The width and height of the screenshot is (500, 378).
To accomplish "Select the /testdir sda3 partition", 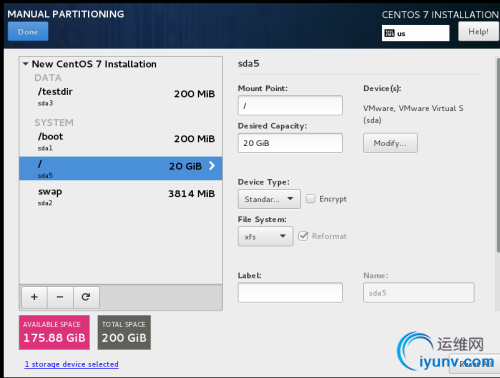I will pos(121,97).
